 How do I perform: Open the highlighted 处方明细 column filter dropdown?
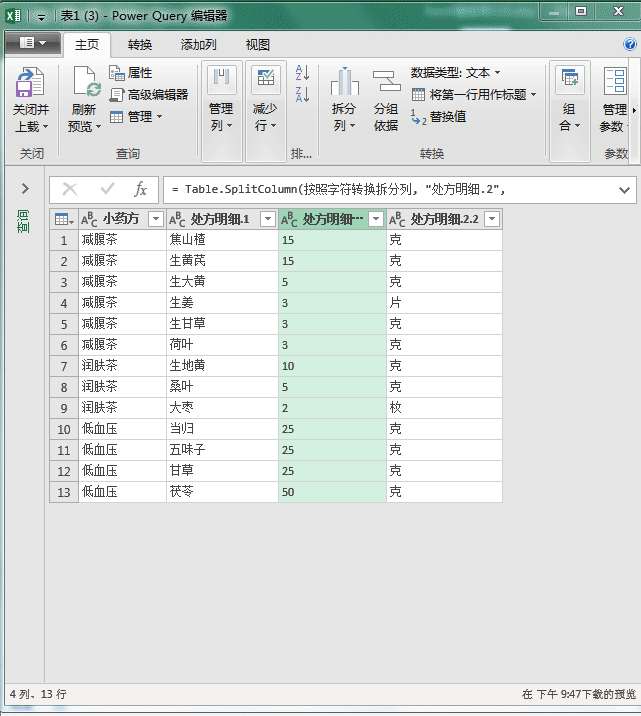coord(376,219)
